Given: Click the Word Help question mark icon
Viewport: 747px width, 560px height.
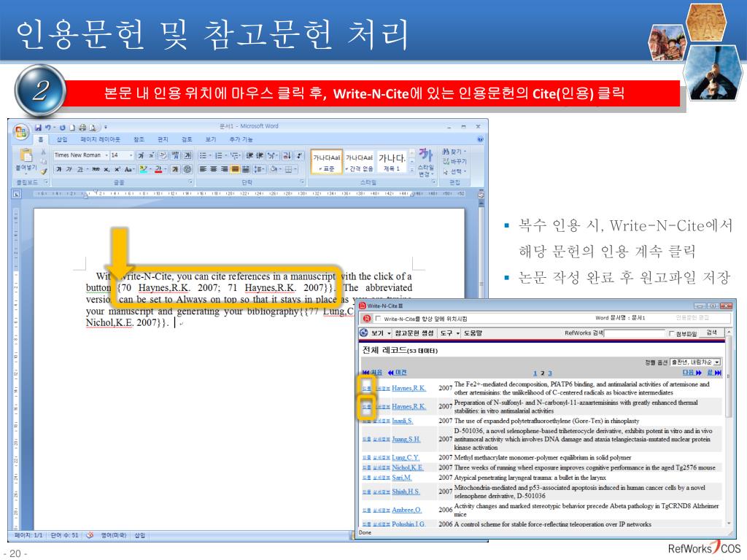Looking at the screenshot, I should coord(480,139).
